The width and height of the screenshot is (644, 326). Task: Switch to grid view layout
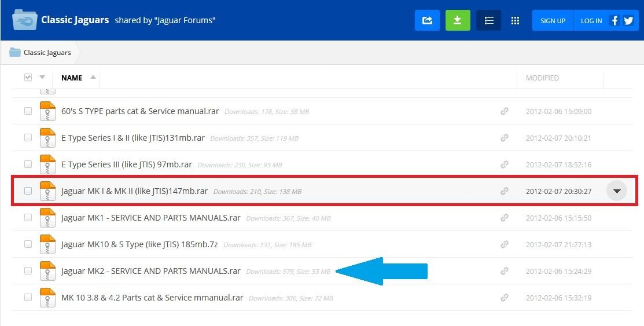pyautogui.click(x=515, y=20)
